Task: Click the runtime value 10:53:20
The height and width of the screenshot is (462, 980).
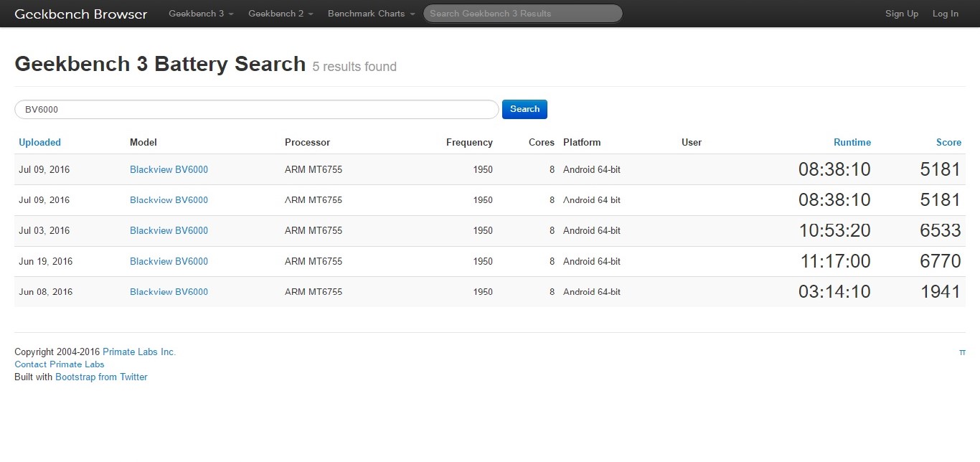Action: tap(834, 230)
